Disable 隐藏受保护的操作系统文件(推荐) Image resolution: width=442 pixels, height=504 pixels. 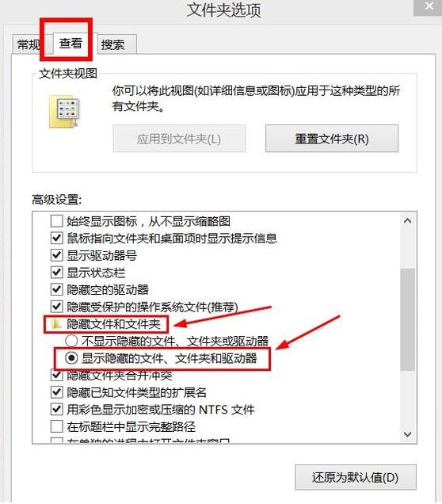(56, 307)
